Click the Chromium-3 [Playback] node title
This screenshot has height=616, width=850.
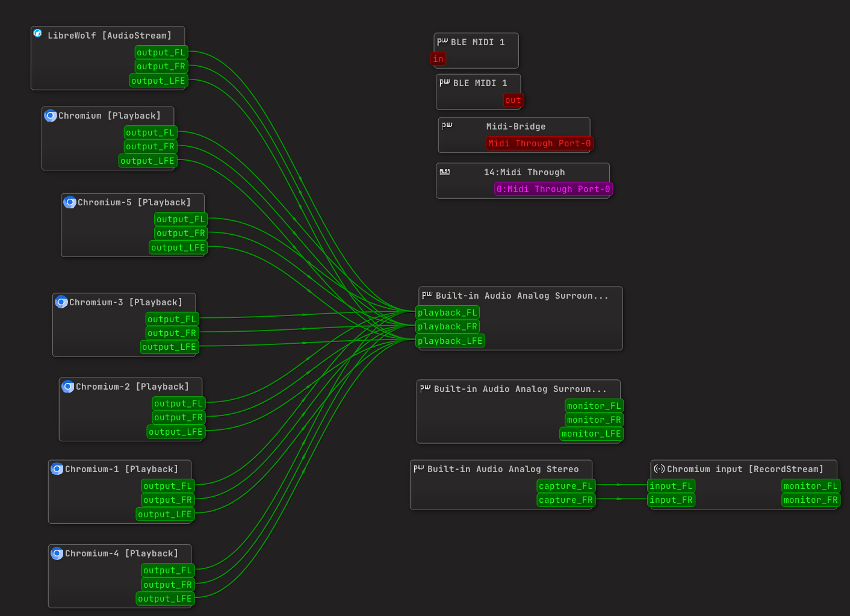click(126, 302)
